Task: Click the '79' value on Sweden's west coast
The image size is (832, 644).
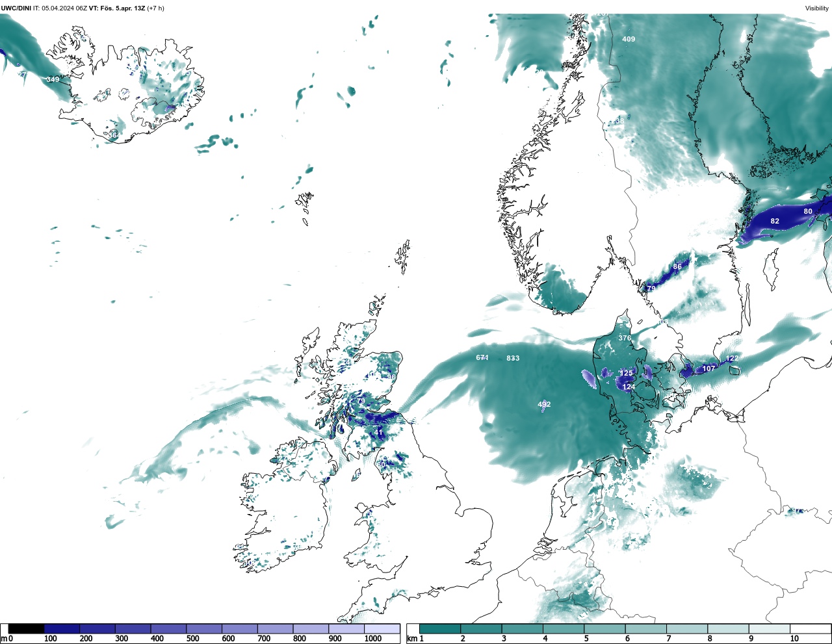Action: pyautogui.click(x=651, y=289)
